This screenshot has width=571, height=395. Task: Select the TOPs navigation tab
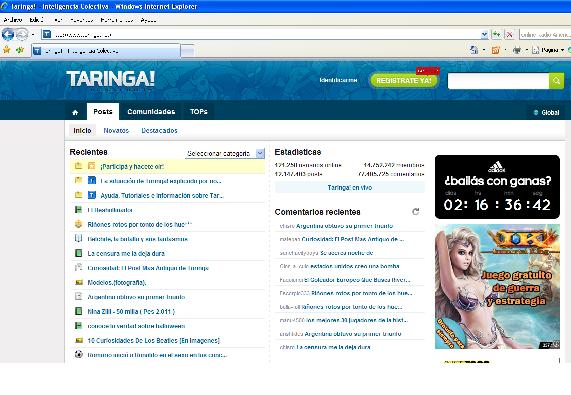click(x=198, y=111)
